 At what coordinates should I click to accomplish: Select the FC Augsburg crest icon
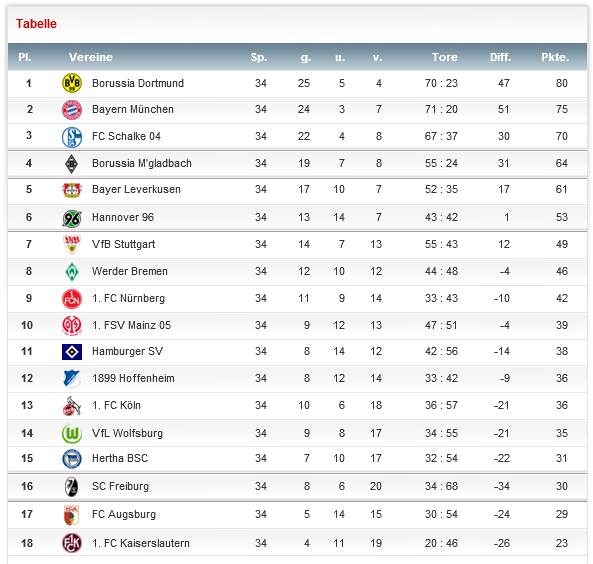pyautogui.click(x=72, y=515)
